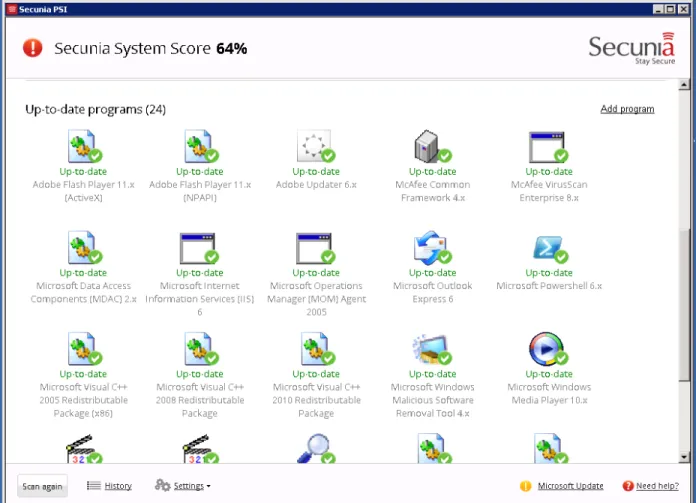The height and width of the screenshot is (503, 696).
Task: Open Microsoft Windows Media Player 10.x icon
Action: 549,349
